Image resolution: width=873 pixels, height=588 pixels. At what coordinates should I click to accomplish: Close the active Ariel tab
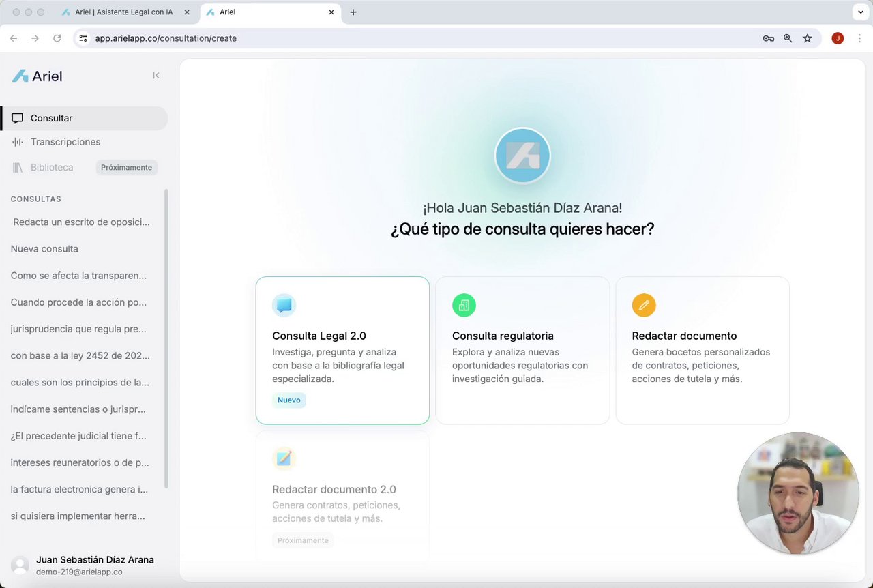click(x=331, y=12)
